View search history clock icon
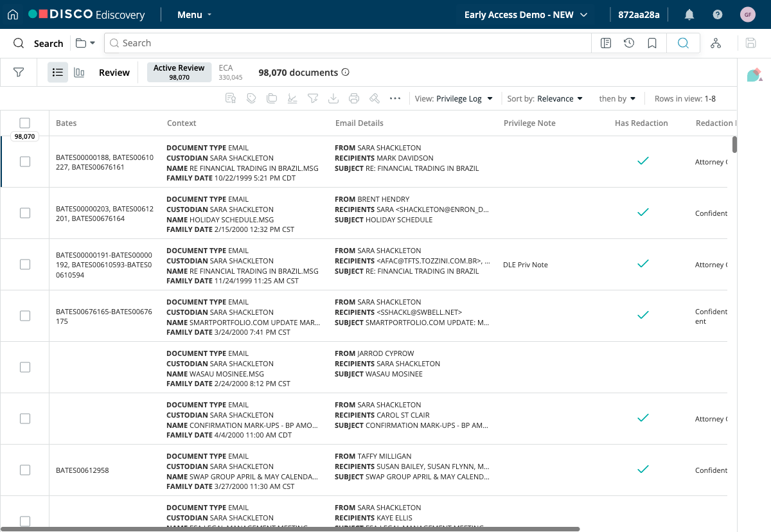The image size is (771, 532). pos(629,43)
